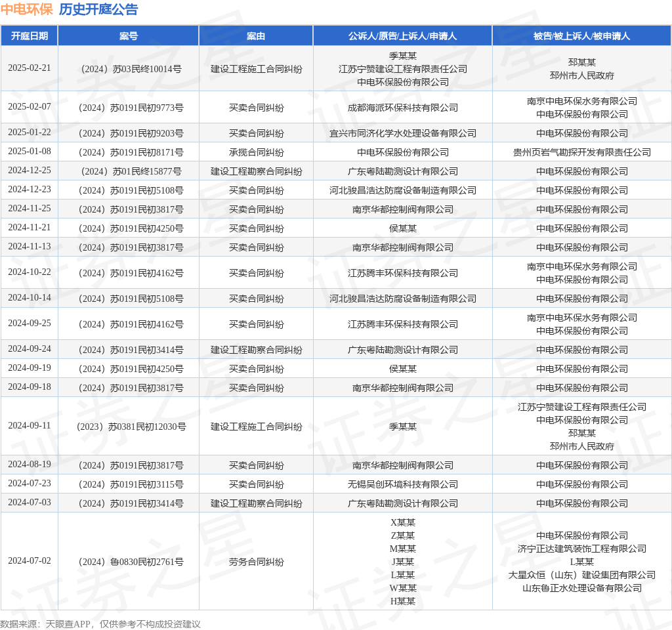Click defendant 山东鲁正水处理设备有限公司
This screenshot has height=630, width=672.
coord(581,587)
